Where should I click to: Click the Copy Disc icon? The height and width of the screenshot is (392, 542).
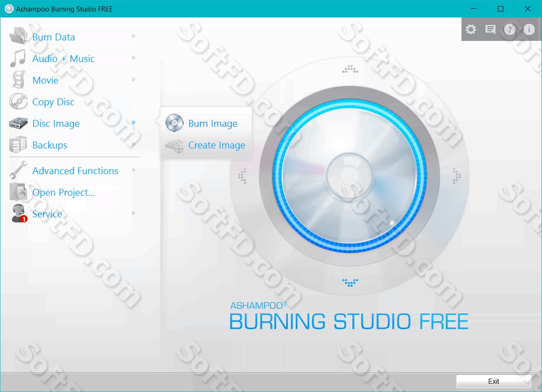coord(18,101)
